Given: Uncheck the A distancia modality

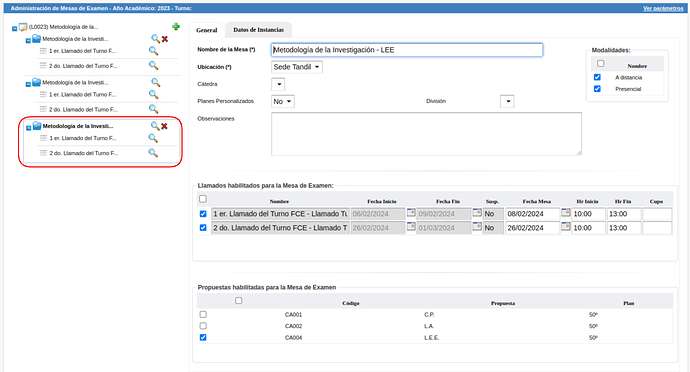Looking at the screenshot, I should point(597,77).
